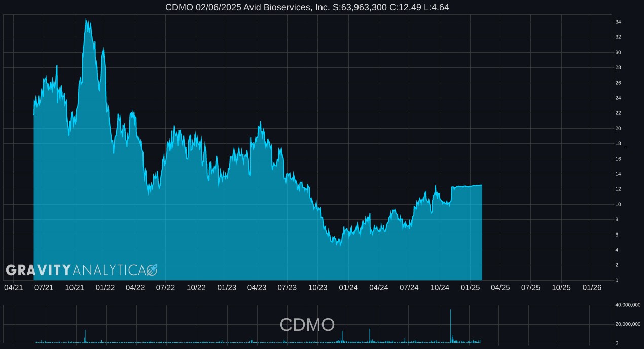Click the 0 label on the price axis
The height and width of the screenshot is (349, 644).
point(617,281)
